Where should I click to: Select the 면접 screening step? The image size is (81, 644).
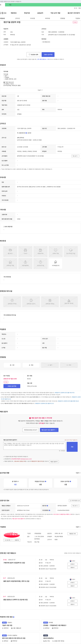coord(31,365)
